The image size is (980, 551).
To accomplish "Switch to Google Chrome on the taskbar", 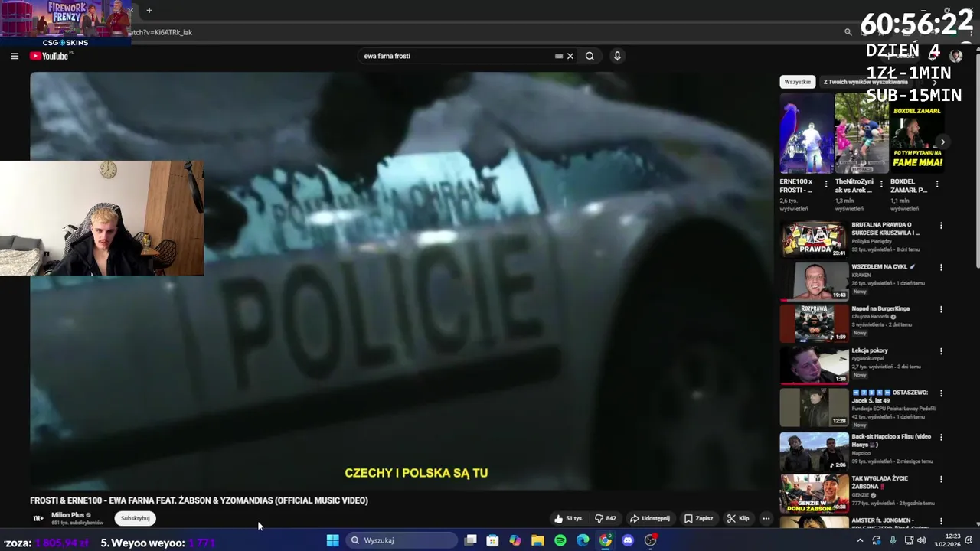I will pos(606,540).
